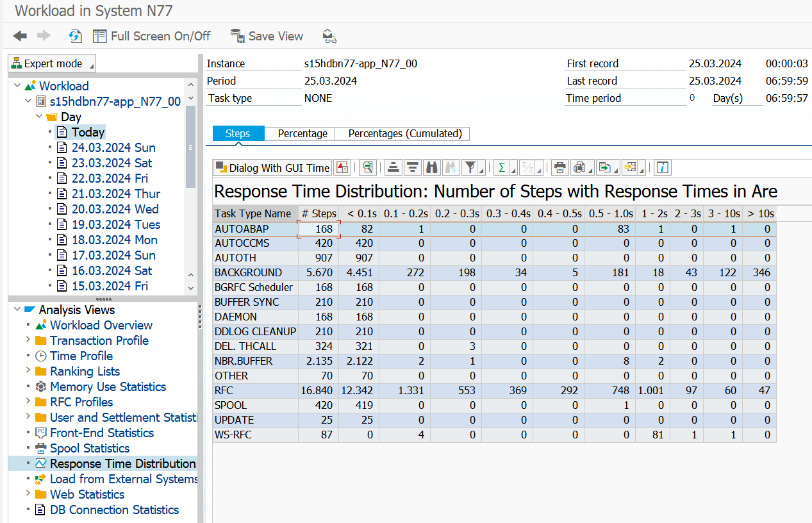Click the Dialog With GUI Time button
Screen dimensions: 812x523
(272, 168)
